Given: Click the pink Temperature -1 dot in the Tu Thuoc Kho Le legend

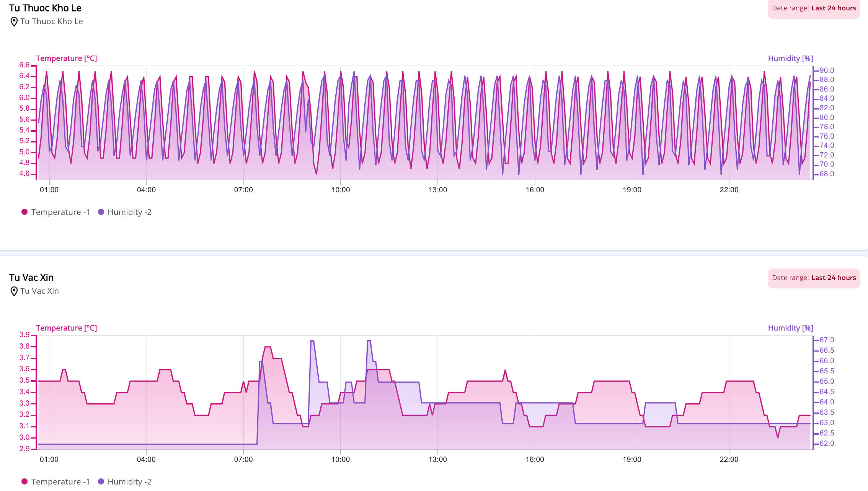Looking at the screenshot, I should coord(24,212).
